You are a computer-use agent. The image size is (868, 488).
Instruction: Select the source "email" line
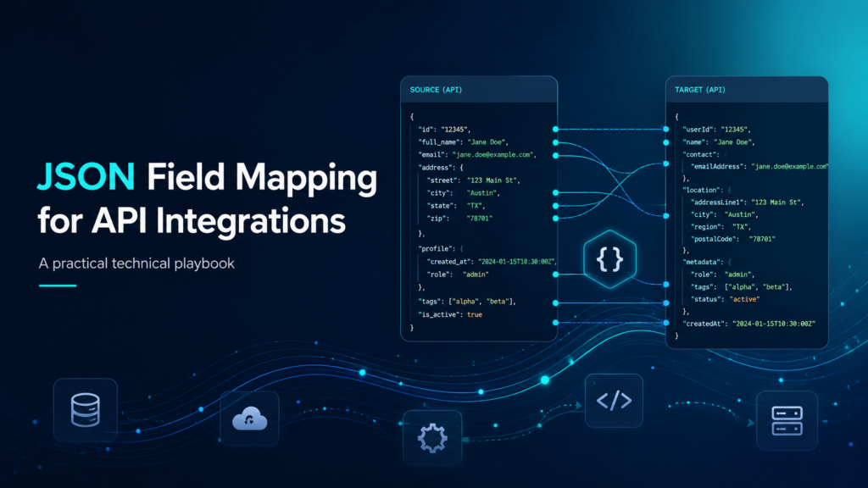477,155
